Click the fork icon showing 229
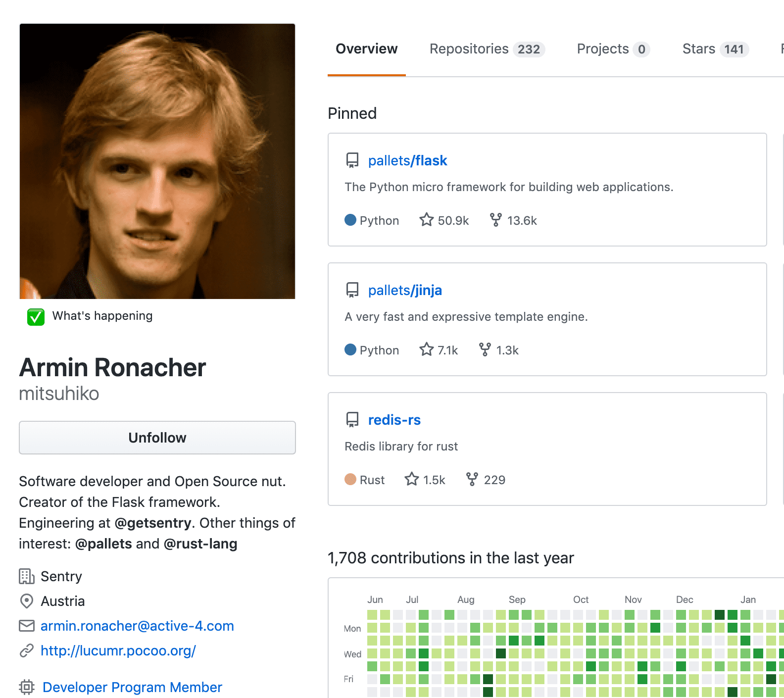The width and height of the screenshot is (784, 698). click(472, 479)
